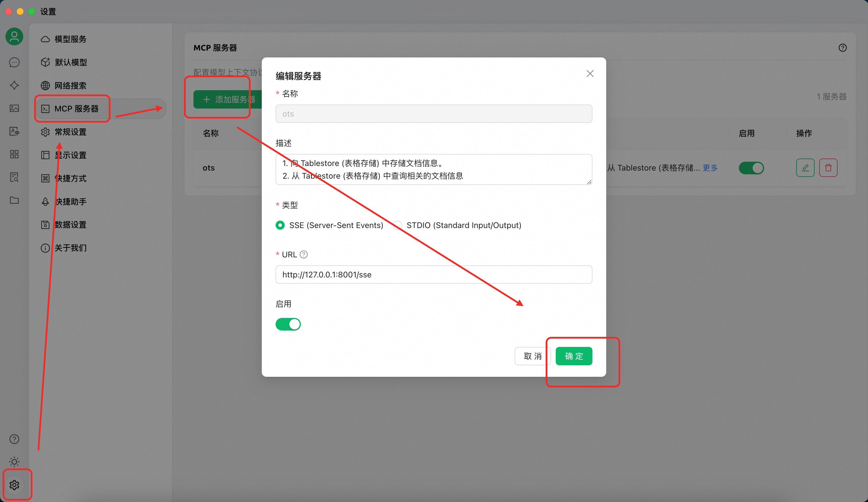Toggle the ots server enable switch
868x502 pixels.
751,168
